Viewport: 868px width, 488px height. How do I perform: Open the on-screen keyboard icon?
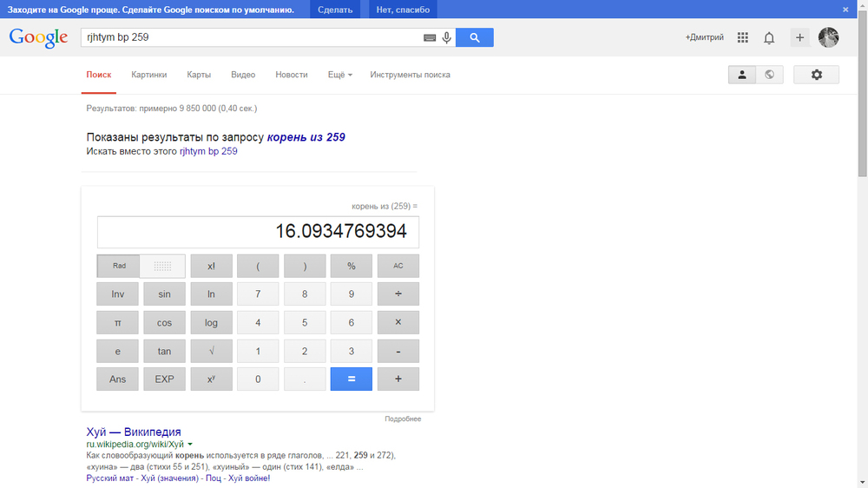(x=429, y=38)
